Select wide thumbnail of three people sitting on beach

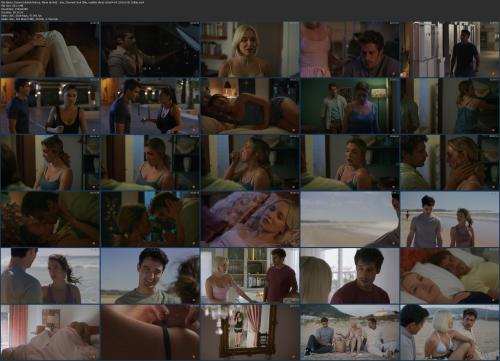350,332
